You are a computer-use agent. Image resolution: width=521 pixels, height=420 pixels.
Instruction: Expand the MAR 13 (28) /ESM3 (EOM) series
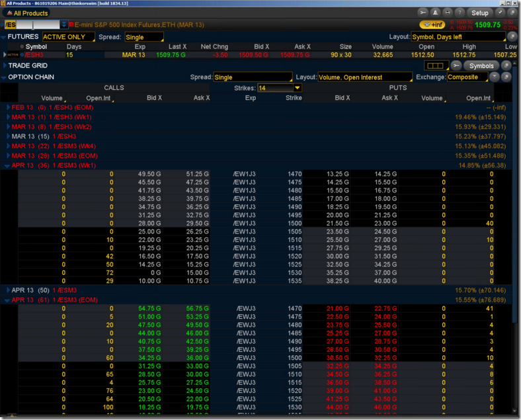click(x=9, y=155)
